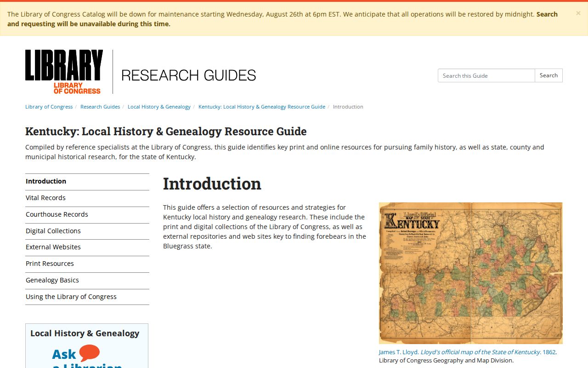Open the External Websites section
The width and height of the screenshot is (588, 368).
pos(87,247)
